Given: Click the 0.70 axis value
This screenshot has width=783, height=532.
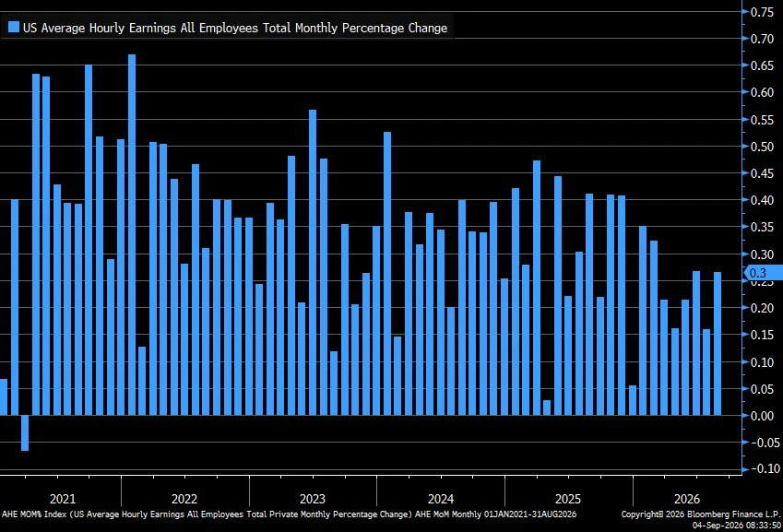Looking at the screenshot, I should pos(762,39).
